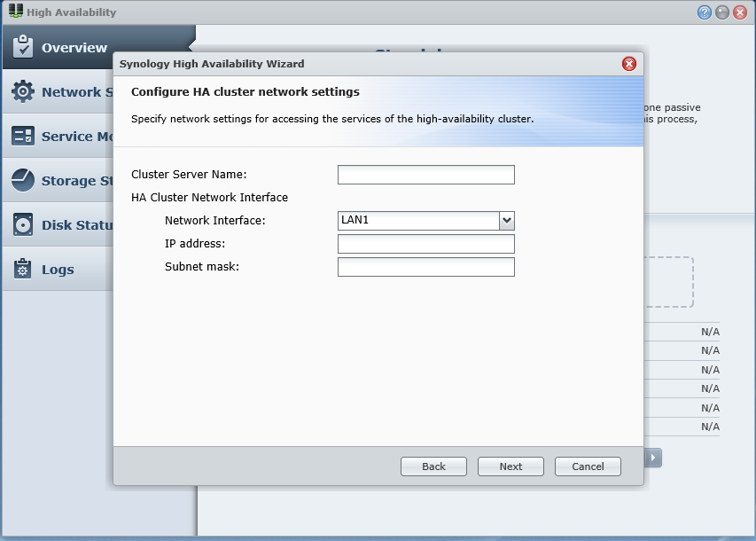Click the High Availability window title text
Image resolution: width=756 pixels, height=541 pixels.
click(72, 12)
